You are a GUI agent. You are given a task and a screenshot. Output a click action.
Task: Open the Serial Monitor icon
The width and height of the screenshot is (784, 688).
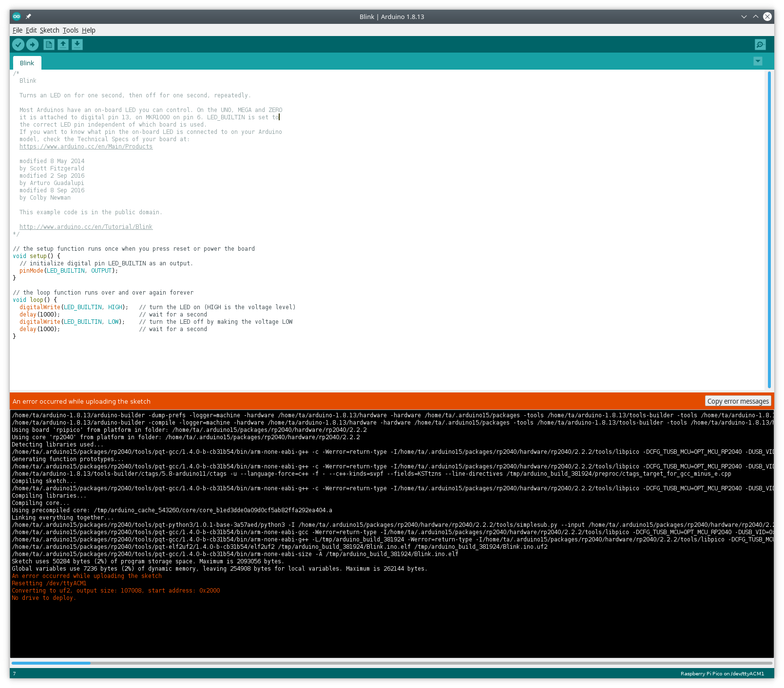760,45
